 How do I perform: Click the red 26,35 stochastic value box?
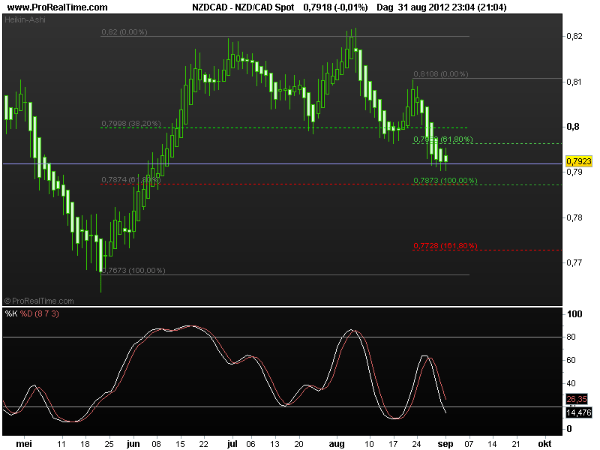577,399
